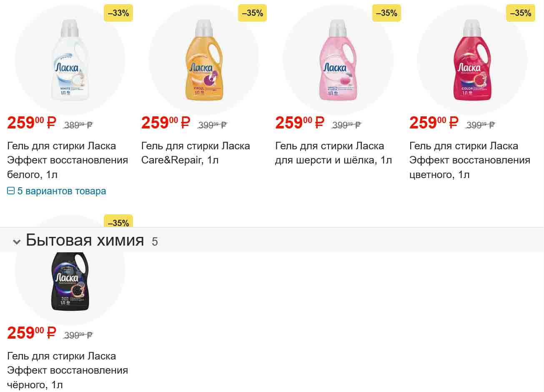Click the –33% discount badge

118,13
